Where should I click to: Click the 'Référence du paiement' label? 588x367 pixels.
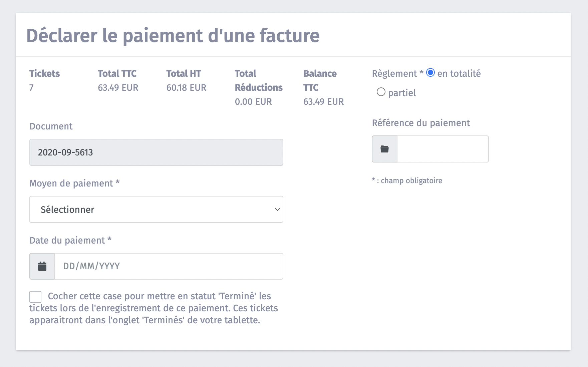pos(421,123)
